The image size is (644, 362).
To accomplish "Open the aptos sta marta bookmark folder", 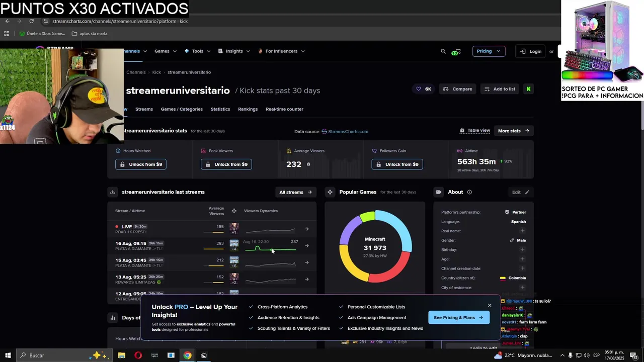I will point(90,34).
